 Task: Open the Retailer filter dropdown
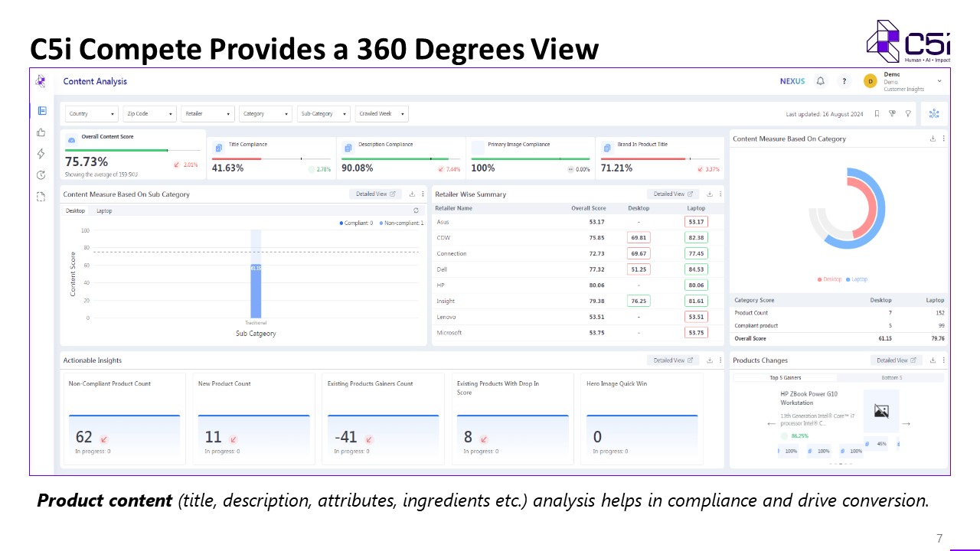(x=208, y=113)
